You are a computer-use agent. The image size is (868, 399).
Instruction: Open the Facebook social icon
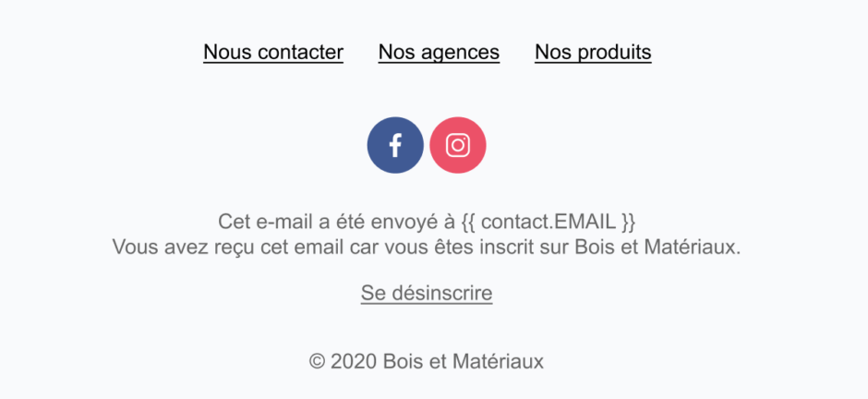coord(395,145)
